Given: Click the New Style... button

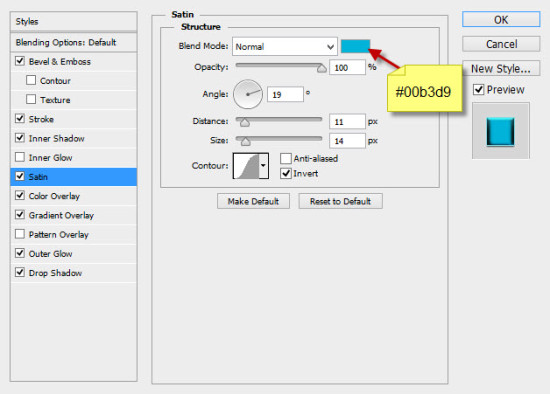Looking at the screenshot, I should coord(501,68).
